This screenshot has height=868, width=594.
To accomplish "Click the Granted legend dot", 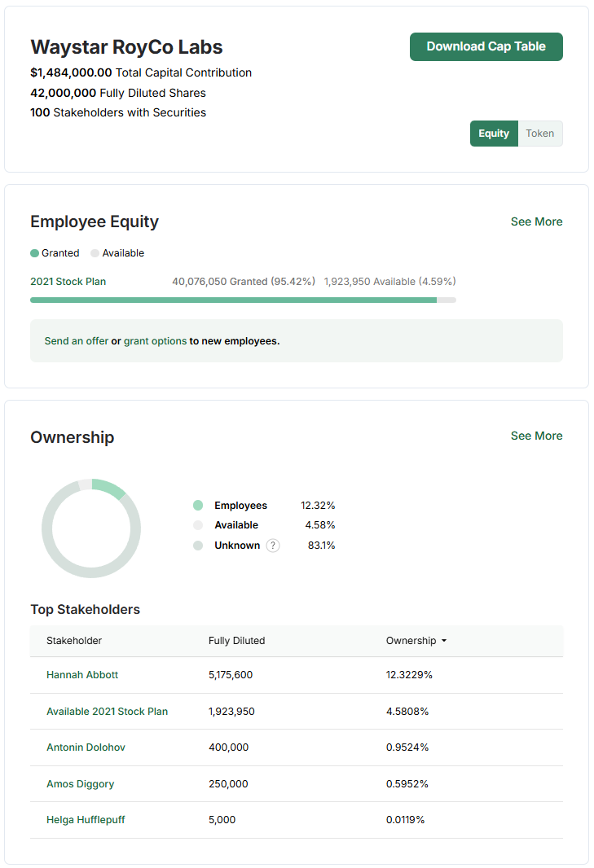I will pyautogui.click(x=34, y=253).
